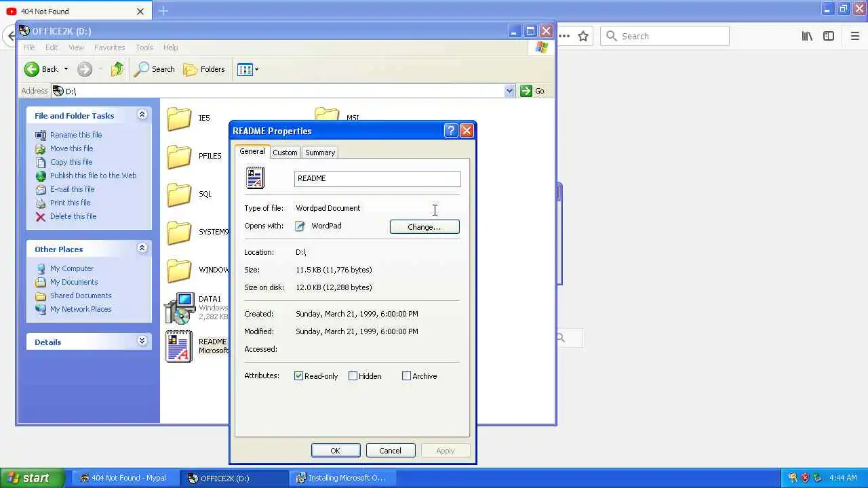Screen dimensions: 868x488
Task: Open the browser hamburger menu
Action: click(x=854, y=36)
